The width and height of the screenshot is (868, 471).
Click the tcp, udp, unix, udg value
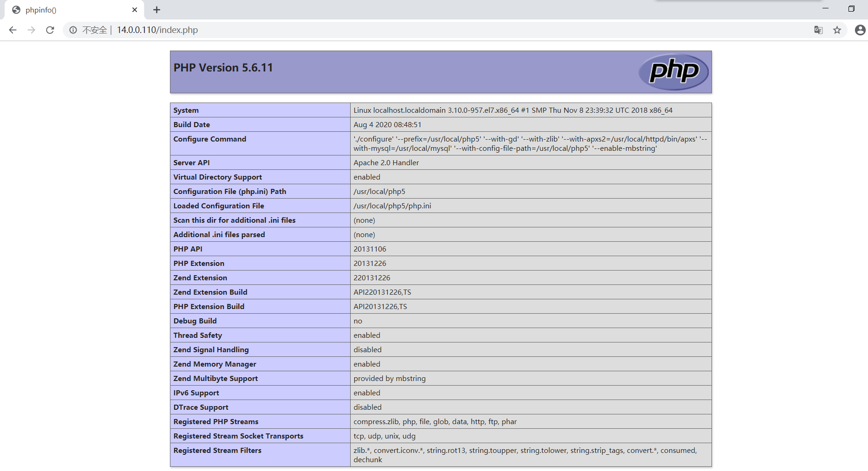[385, 436]
